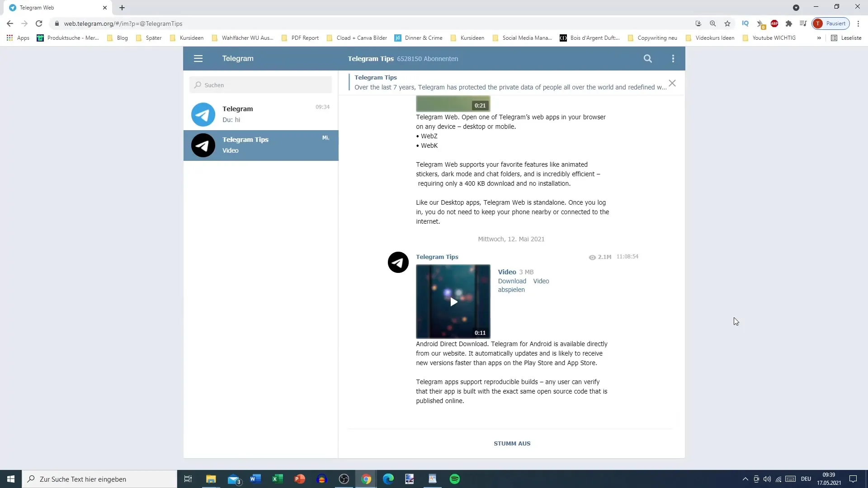The height and width of the screenshot is (488, 868).
Task: Open the Pausiert profile button
Action: [x=831, y=23]
